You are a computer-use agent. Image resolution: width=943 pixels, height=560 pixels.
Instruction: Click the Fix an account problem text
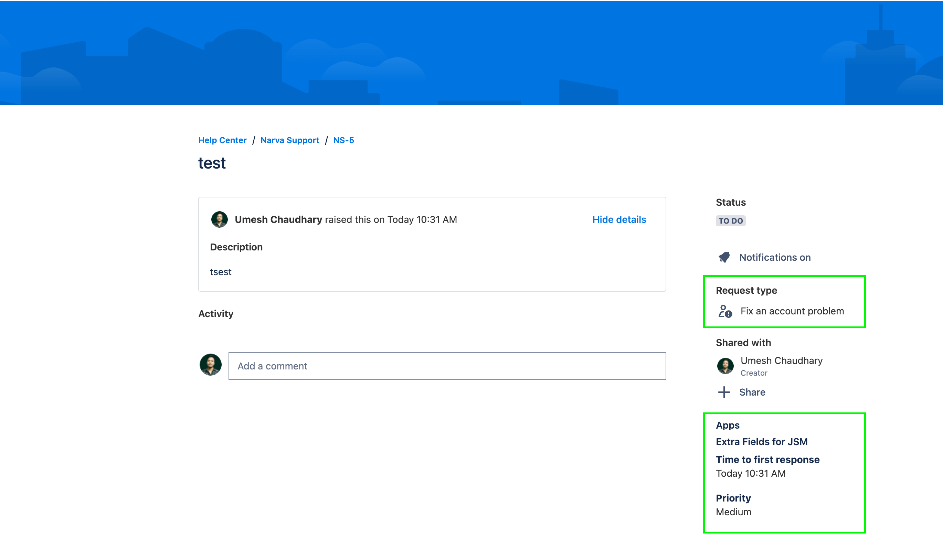(x=792, y=311)
